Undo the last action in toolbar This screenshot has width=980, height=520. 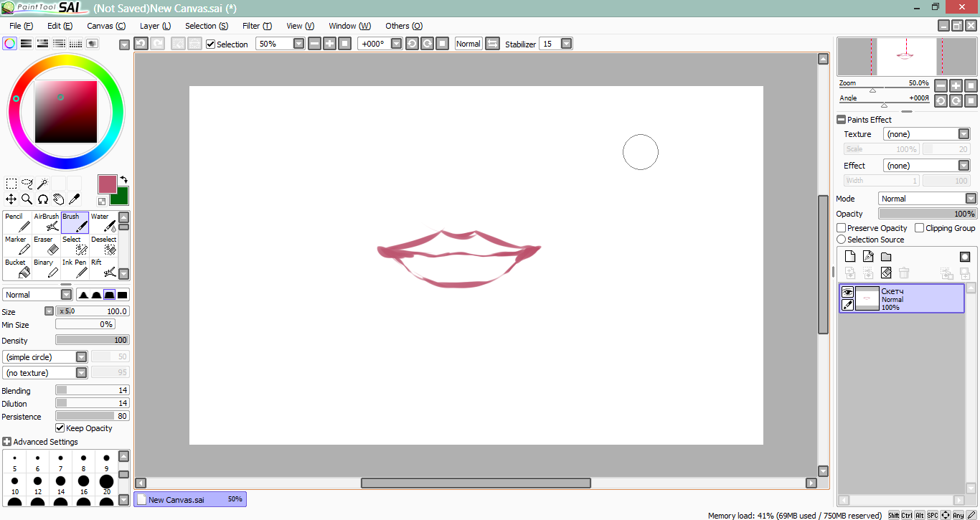pos(141,44)
